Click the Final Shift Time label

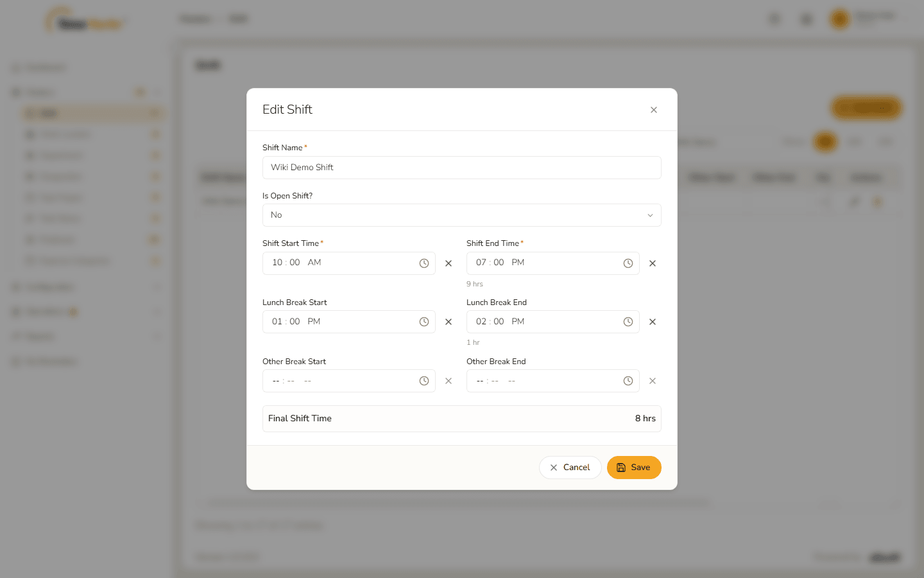point(300,419)
